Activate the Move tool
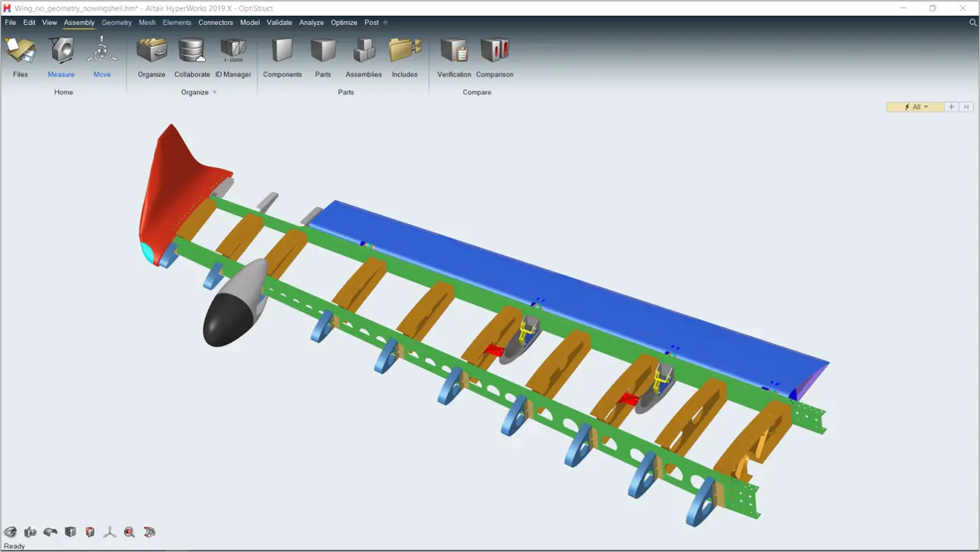 [103, 57]
